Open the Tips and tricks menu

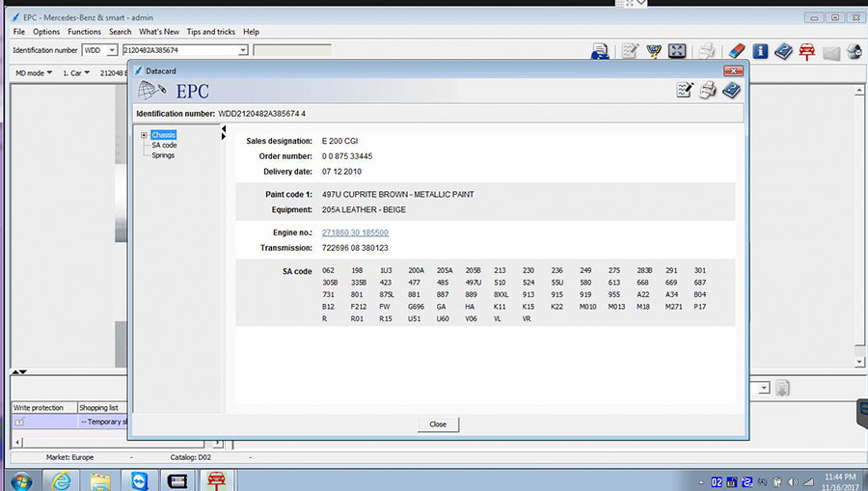[211, 32]
